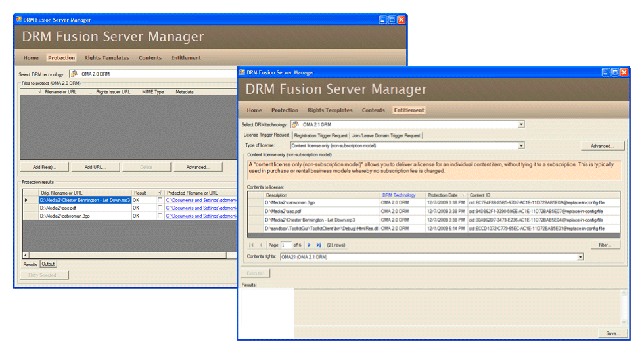Click the Page number input field
644x355 pixels.
click(285, 245)
